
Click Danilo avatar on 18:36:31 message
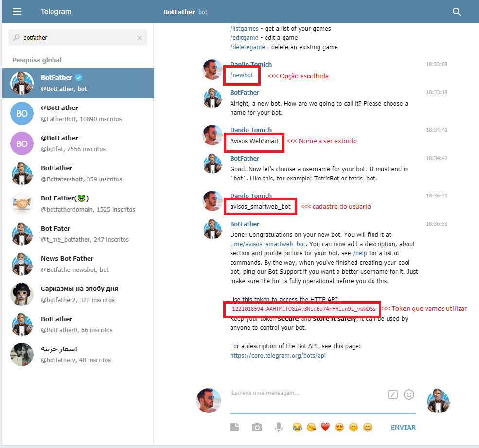213,201
